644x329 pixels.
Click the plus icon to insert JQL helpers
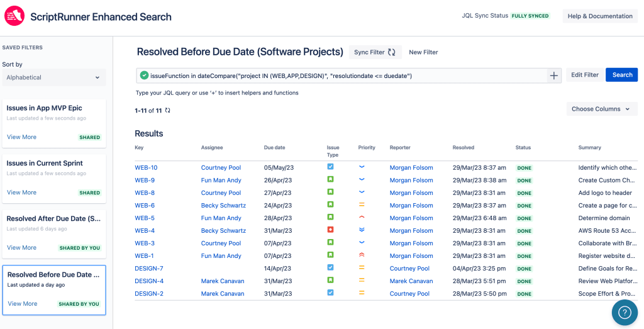click(x=554, y=75)
